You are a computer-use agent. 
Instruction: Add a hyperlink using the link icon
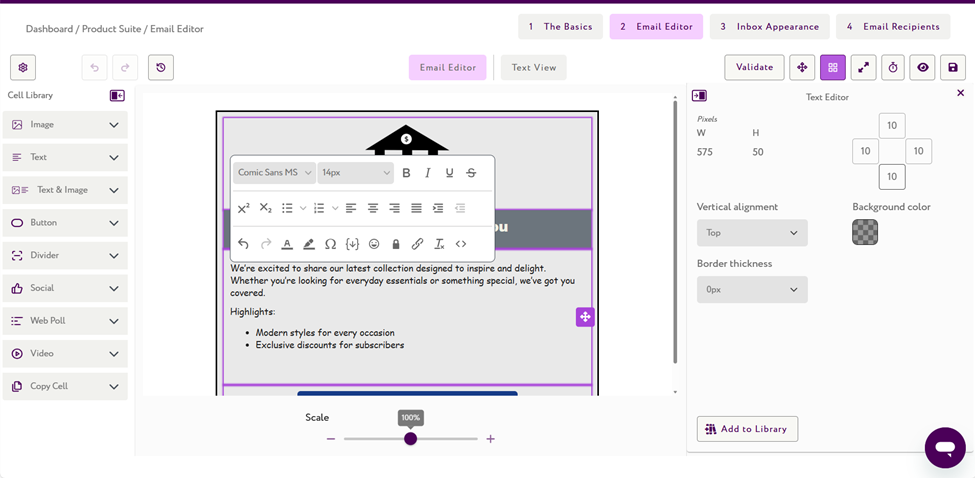417,244
